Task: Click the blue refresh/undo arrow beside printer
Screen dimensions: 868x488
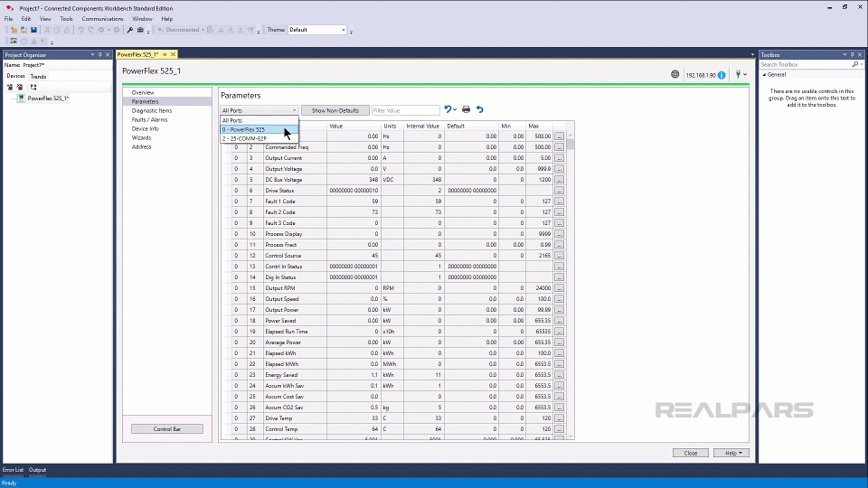Action: click(x=480, y=109)
